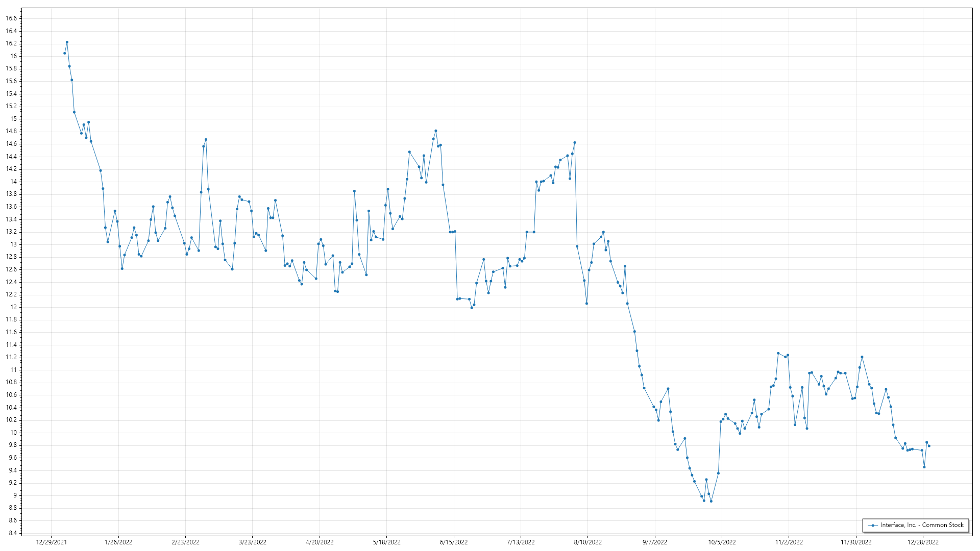Click the 11/30/2022 axis date label
The height and width of the screenshot is (551, 980).
(x=856, y=542)
